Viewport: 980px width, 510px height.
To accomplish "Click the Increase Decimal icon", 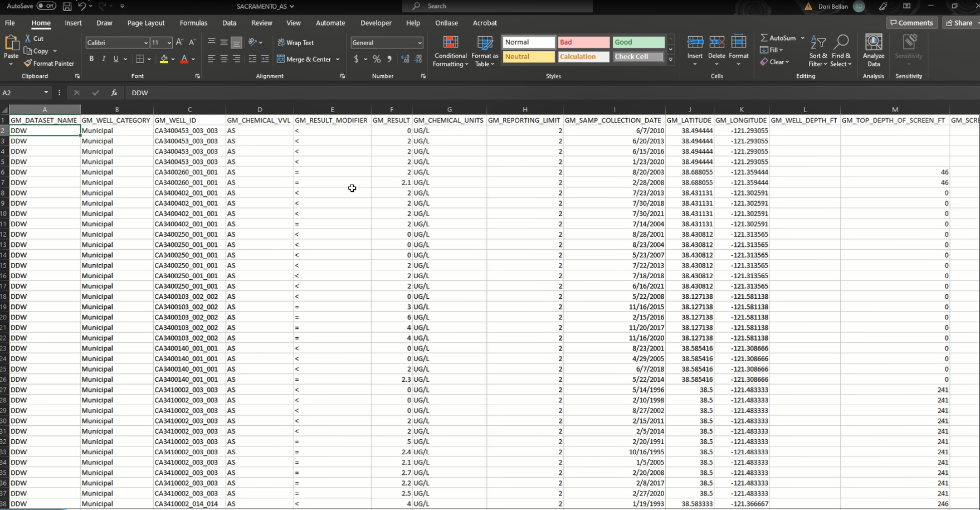I will [405, 59].
